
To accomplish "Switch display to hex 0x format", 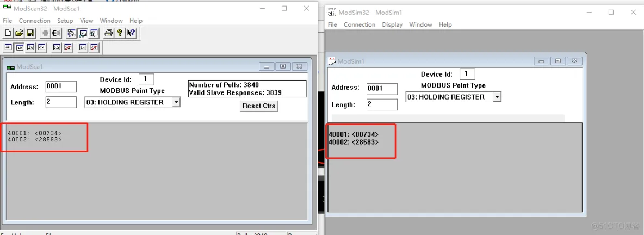I will [41, 48].
